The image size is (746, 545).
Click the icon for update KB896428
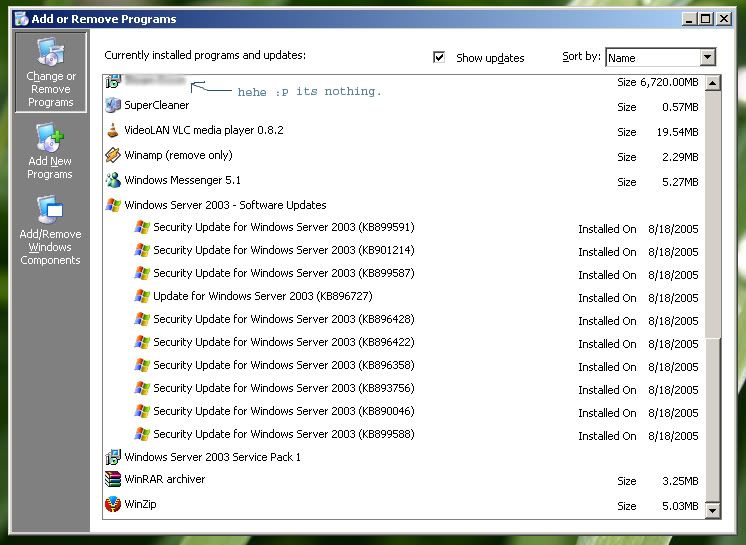(x=142, y=319)
